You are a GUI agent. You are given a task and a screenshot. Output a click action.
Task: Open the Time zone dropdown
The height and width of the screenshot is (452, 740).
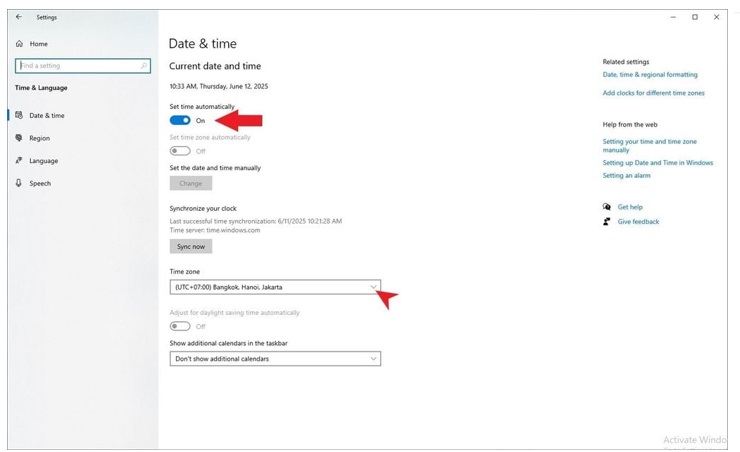coord(275,287)
